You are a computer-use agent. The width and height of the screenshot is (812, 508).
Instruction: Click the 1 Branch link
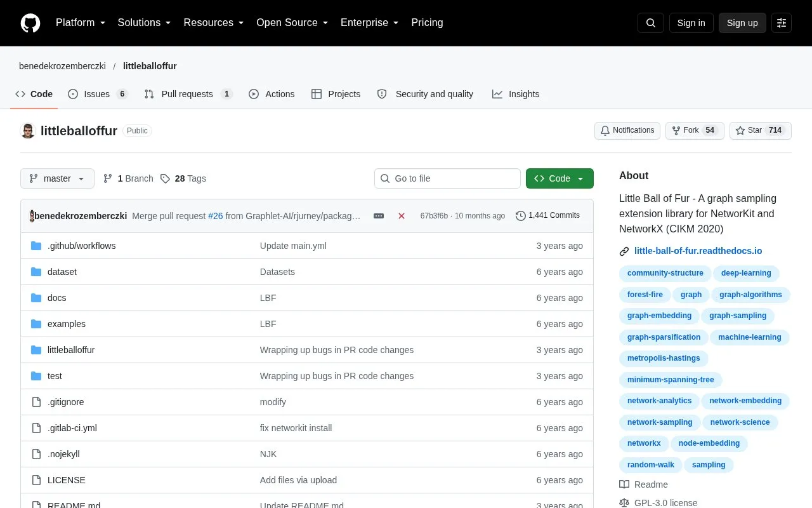click(128, 178)
